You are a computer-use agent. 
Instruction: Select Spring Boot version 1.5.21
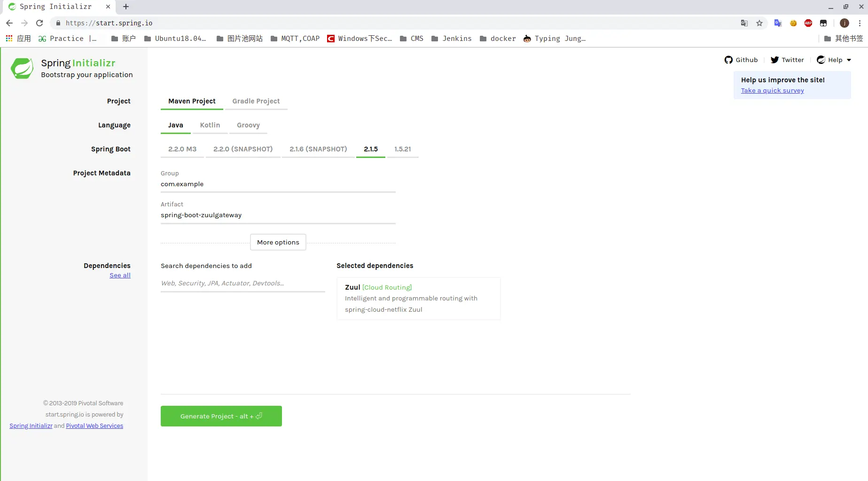pyautogui.click(x=403, y=149)
